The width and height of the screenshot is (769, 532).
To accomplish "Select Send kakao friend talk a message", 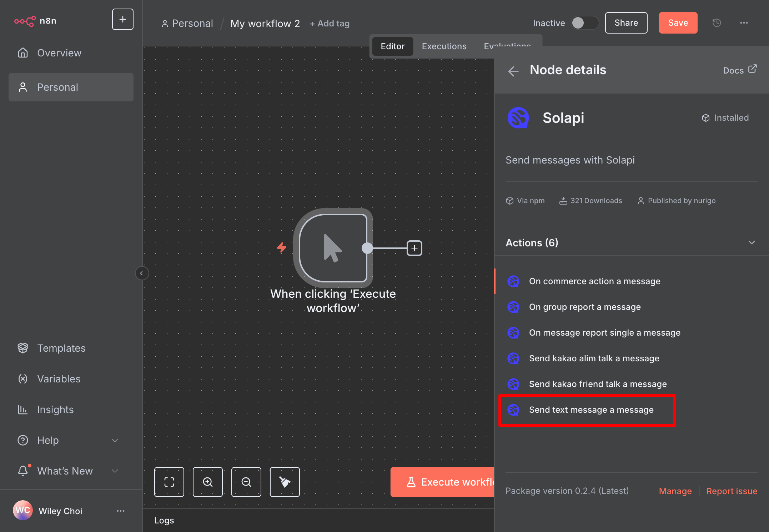I will [631, 384].
